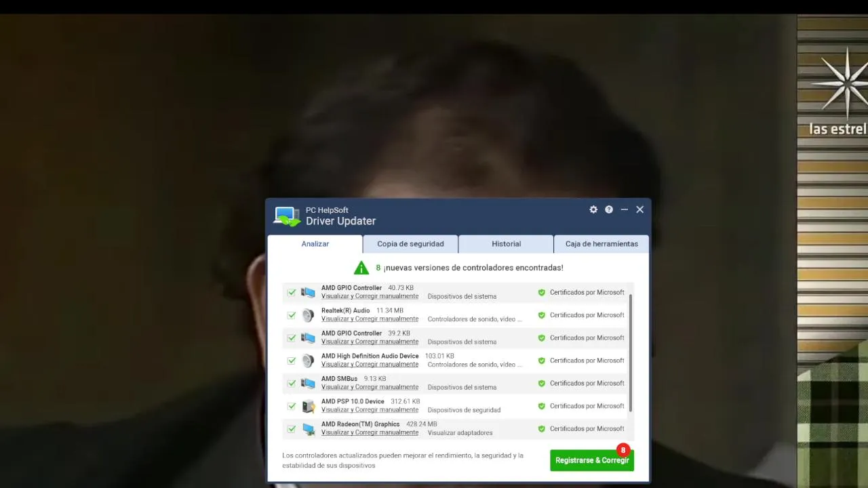Minimize the Driver Updater window
The height and width of the screenshot is (488, 868).
[x=625, y=209]
